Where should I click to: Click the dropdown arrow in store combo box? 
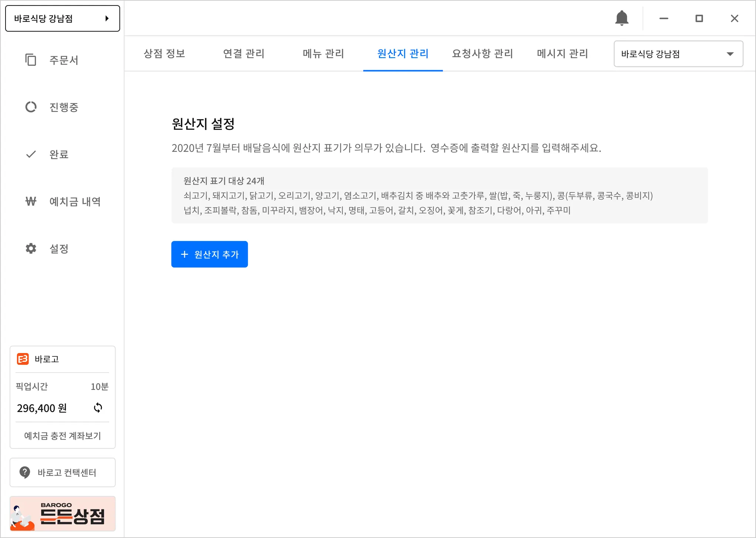730,54
